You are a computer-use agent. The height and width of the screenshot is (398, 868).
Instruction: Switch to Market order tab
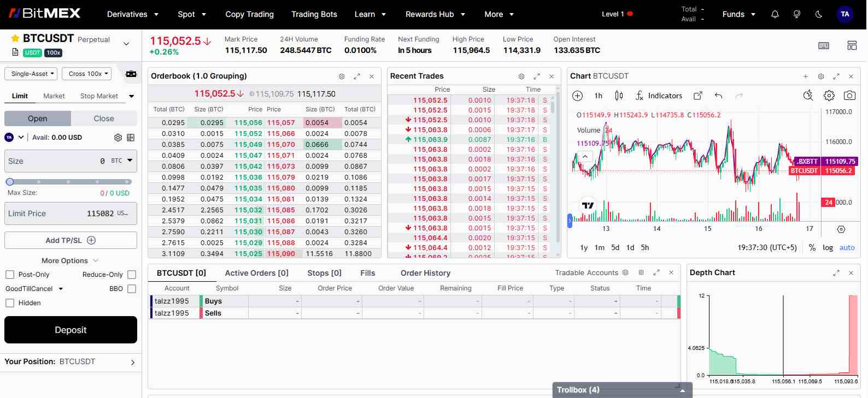pos(54,96)
